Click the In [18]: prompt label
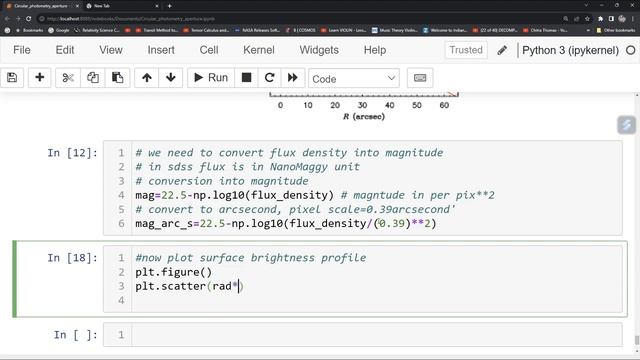This screenshot has width=640, height=360. (x=72, y=258)
